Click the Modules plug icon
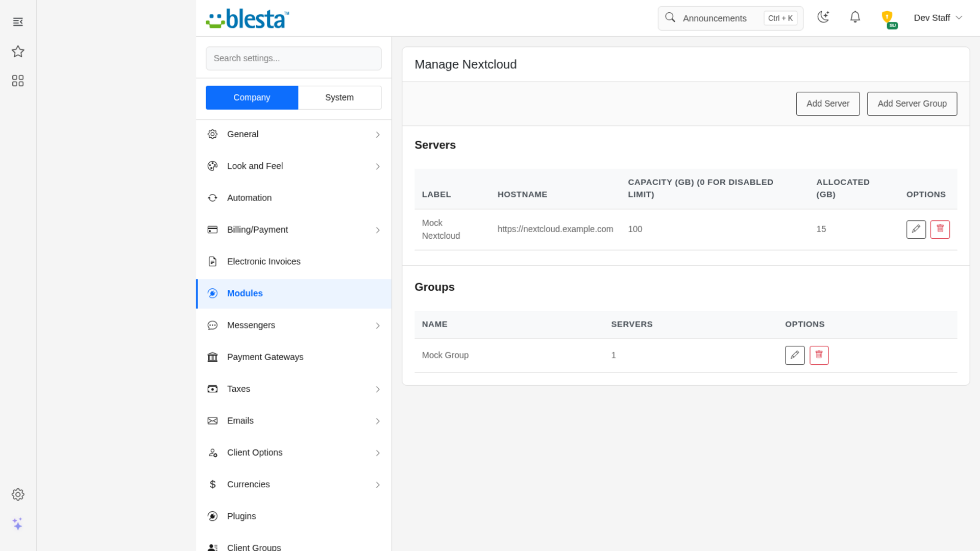The image size is (980, 551). (x=213, y=293)
